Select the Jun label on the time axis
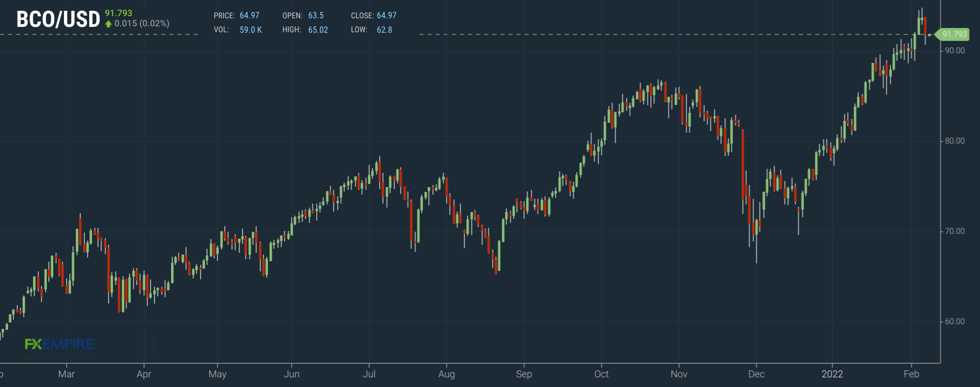980x387 pixels. coord(292,374)
